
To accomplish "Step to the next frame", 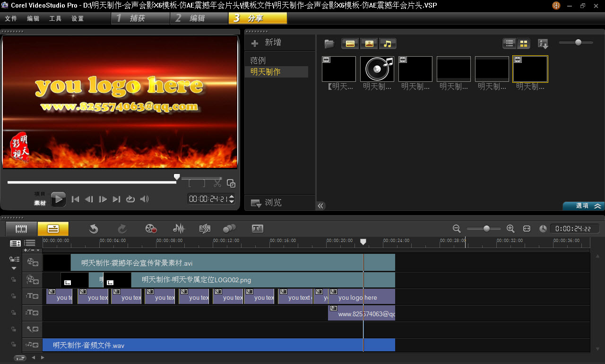I will click(103, 199).
